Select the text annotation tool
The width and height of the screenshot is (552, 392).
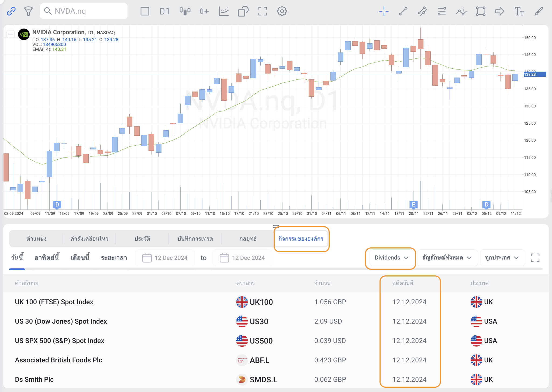[x=519, y=11]
